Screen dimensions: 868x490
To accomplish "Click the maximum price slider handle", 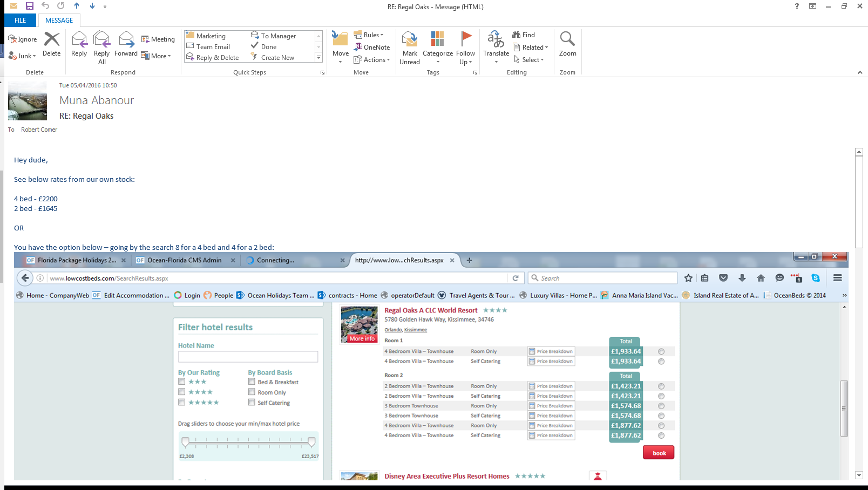I will pyautogui.click(x=311, y=442).
